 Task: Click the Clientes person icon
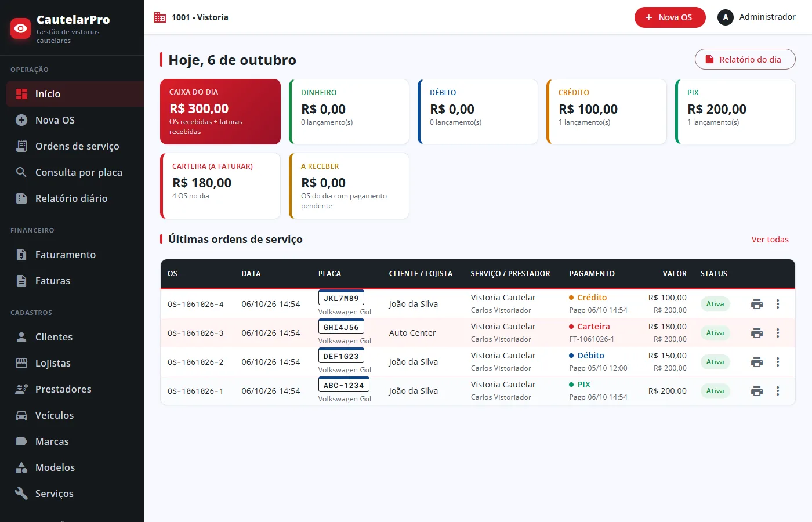pyautogui.click(x=21, y=337)
